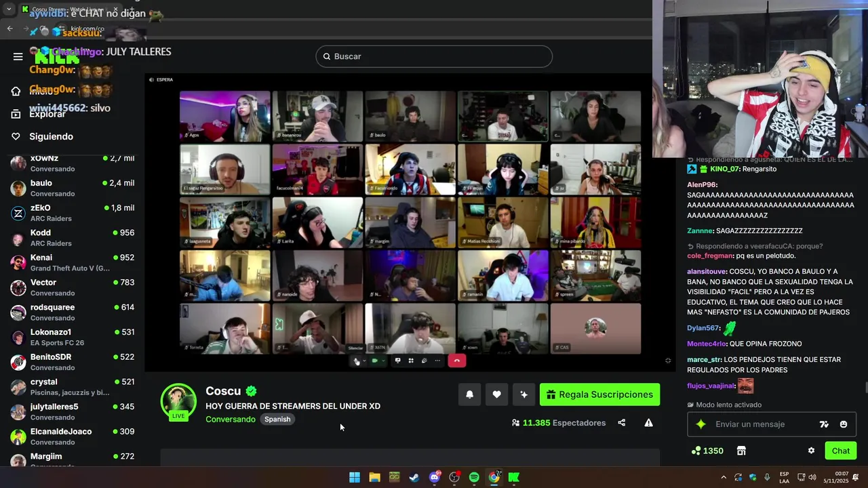Viewport: 868px width, 488px height.
Task: Hang up the call with red button
Action: click(457, 361)
